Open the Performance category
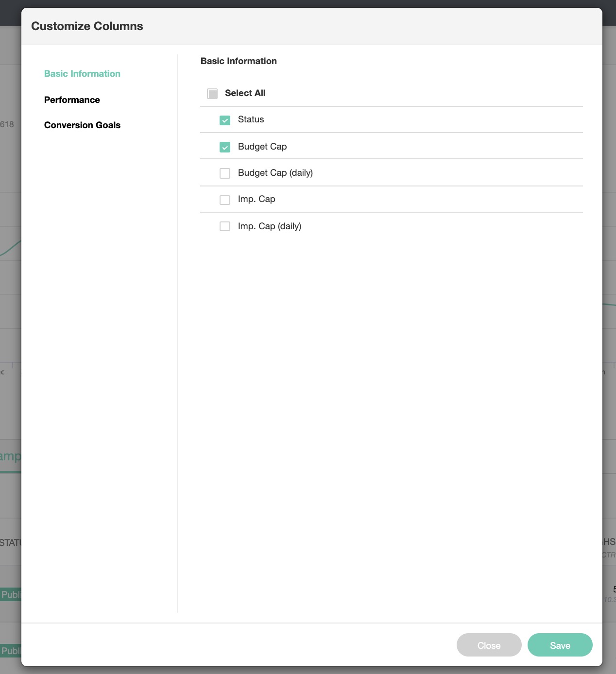Screen dimensions: 616x674 72,100
